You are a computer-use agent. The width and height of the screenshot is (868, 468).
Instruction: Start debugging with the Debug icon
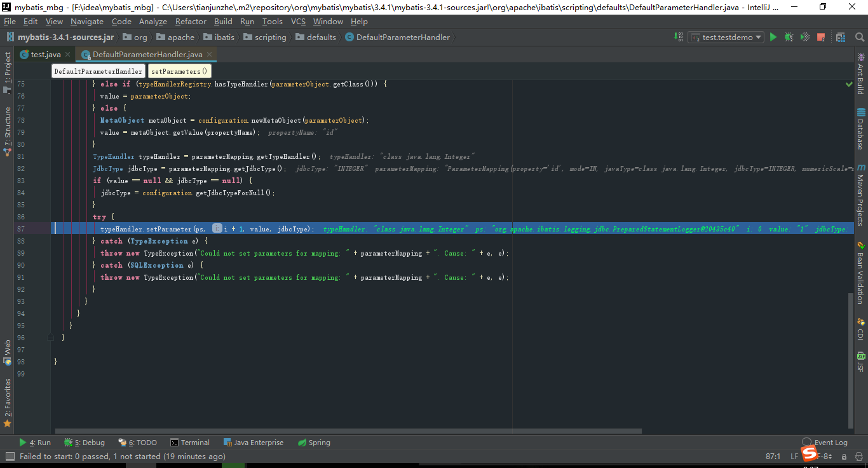tap(789, 37)
